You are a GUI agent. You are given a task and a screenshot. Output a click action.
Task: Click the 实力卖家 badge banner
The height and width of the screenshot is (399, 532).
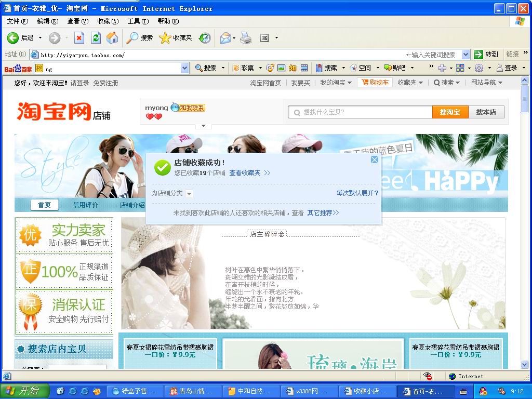[x=64, y=235]
